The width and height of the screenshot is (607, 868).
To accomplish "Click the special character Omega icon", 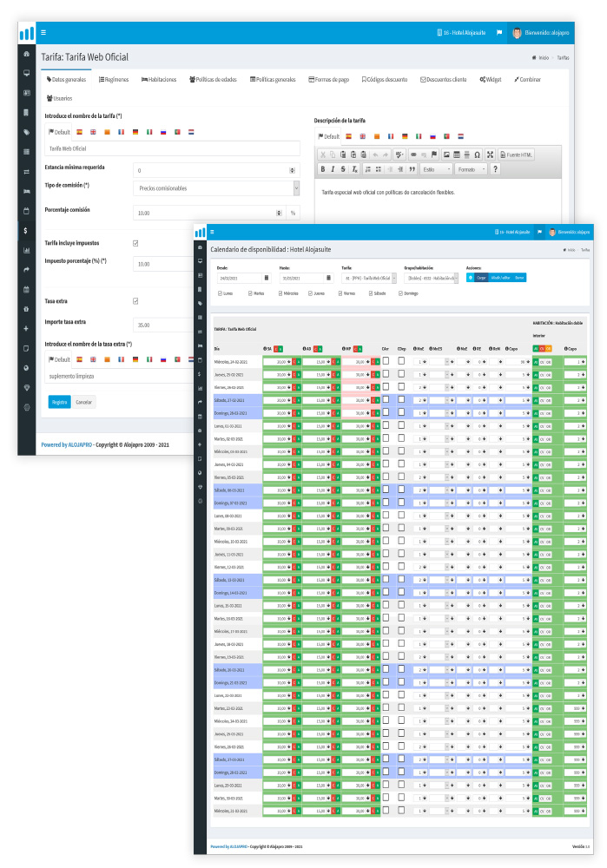I will [x=477, y=155].
